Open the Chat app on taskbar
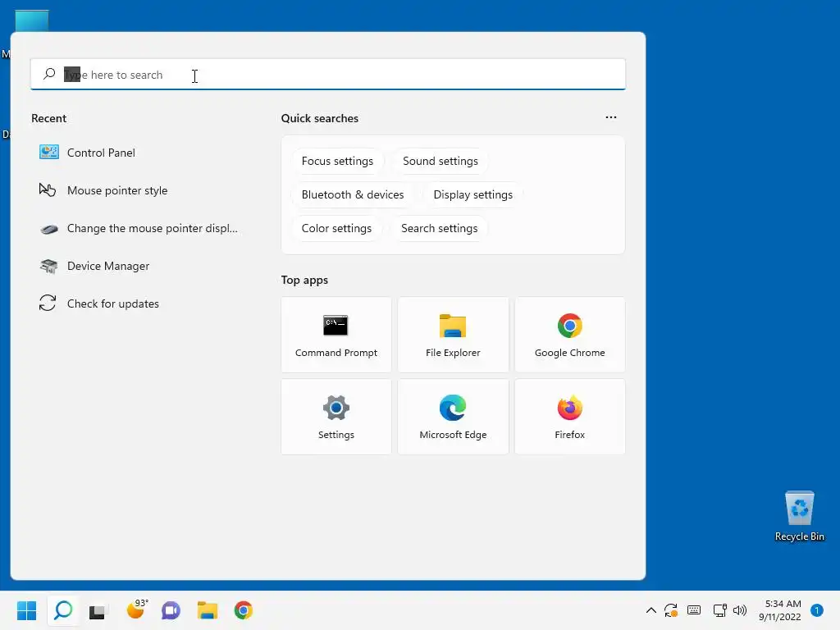Viewport: 840px width, 630px height. click(x=171, y=610)
